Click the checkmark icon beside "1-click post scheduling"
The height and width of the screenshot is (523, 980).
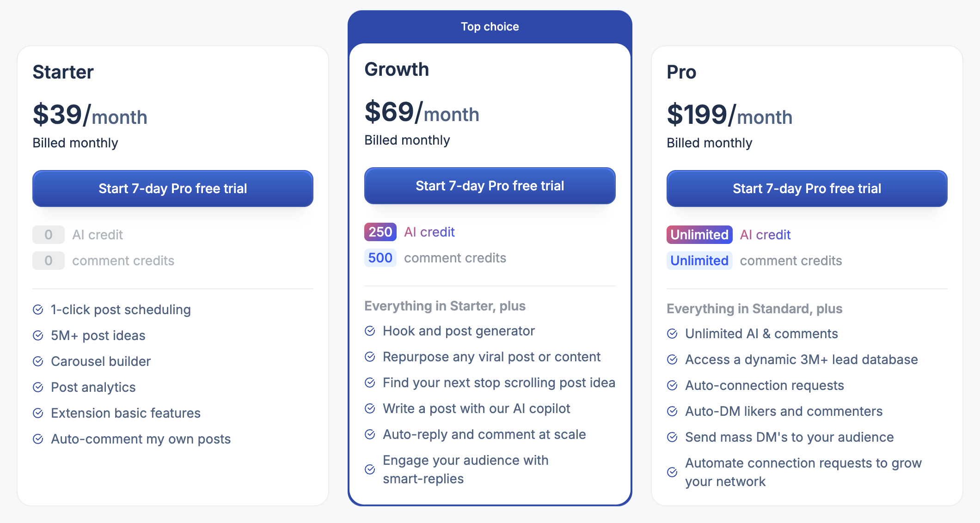point(39,310)
